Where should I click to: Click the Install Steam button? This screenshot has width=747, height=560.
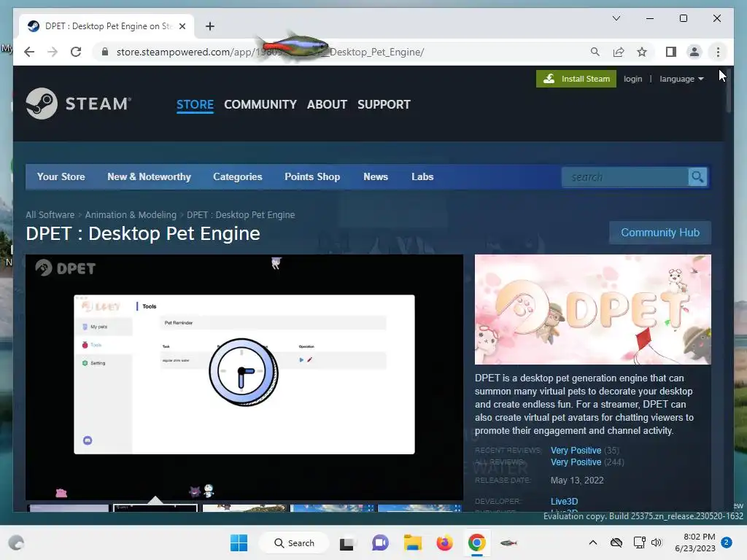click(576, 79)
